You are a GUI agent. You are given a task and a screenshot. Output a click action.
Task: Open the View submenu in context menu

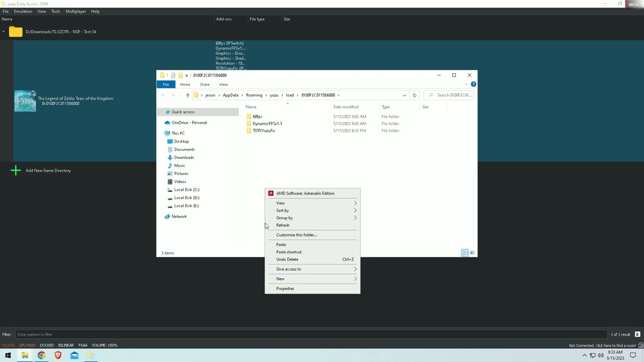tap(312, 203)
